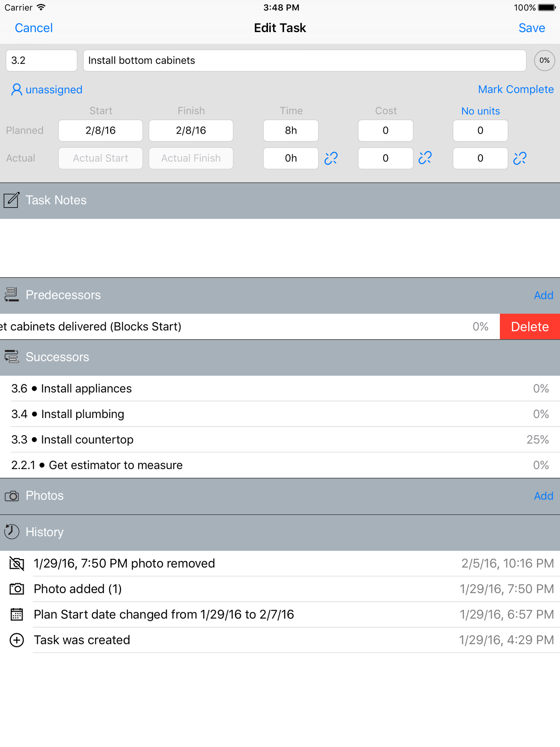Edit the planned cost field
Screen dimensions: 560x747
386,130
